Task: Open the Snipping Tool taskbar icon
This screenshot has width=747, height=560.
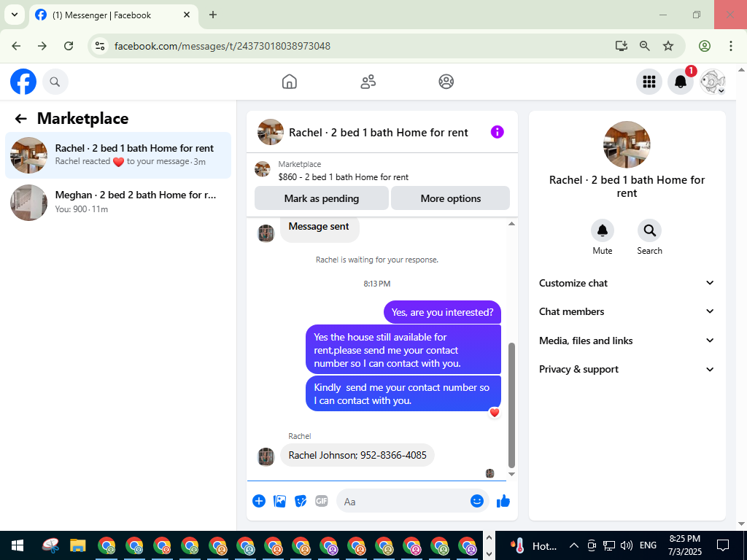Action: point(50,545)
